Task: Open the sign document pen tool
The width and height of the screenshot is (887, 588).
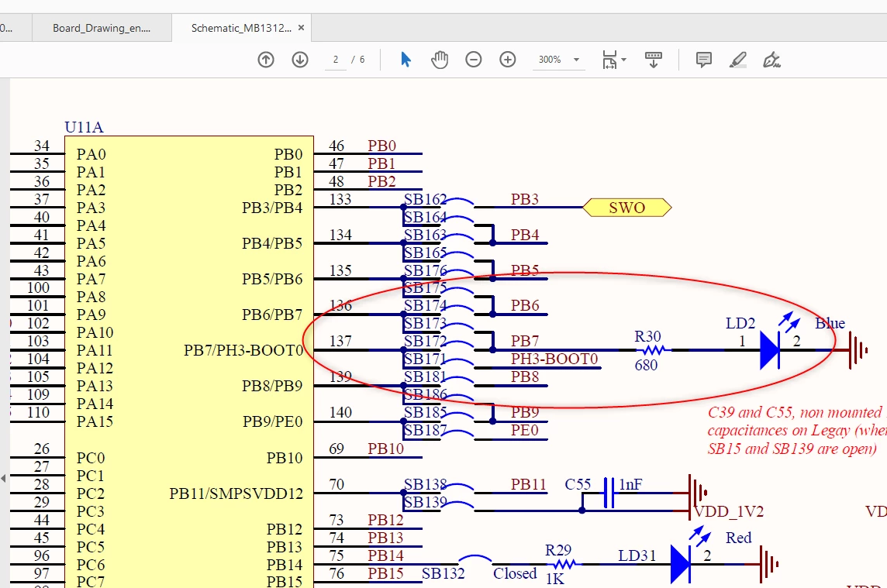Action: pos(771,60)
